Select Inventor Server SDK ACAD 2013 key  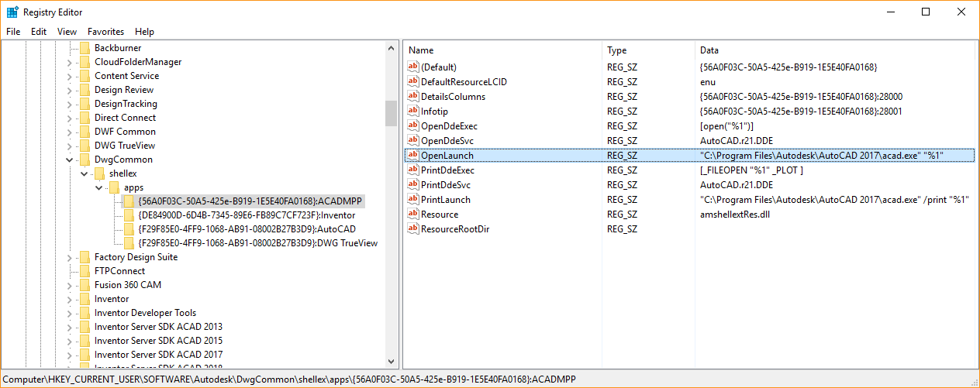click(x=158, y=327)
